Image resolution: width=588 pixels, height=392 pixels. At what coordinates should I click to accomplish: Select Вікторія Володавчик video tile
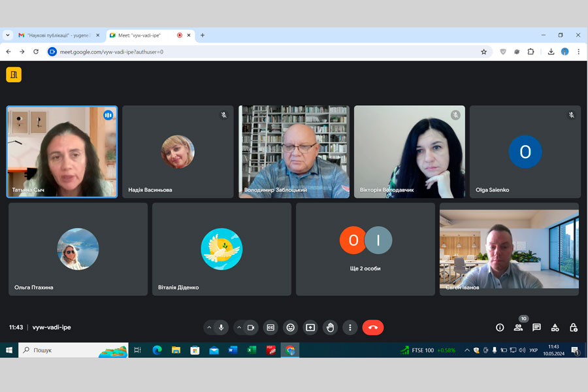click(410, 152)
